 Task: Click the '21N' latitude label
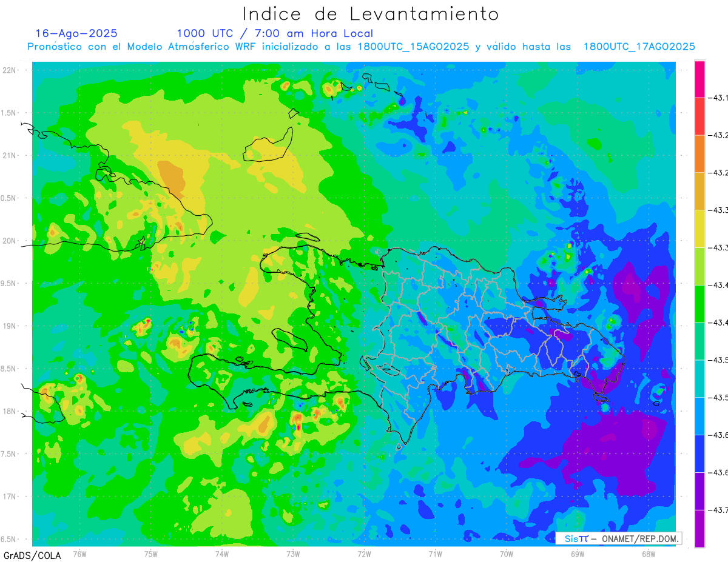tap(9, 155)
